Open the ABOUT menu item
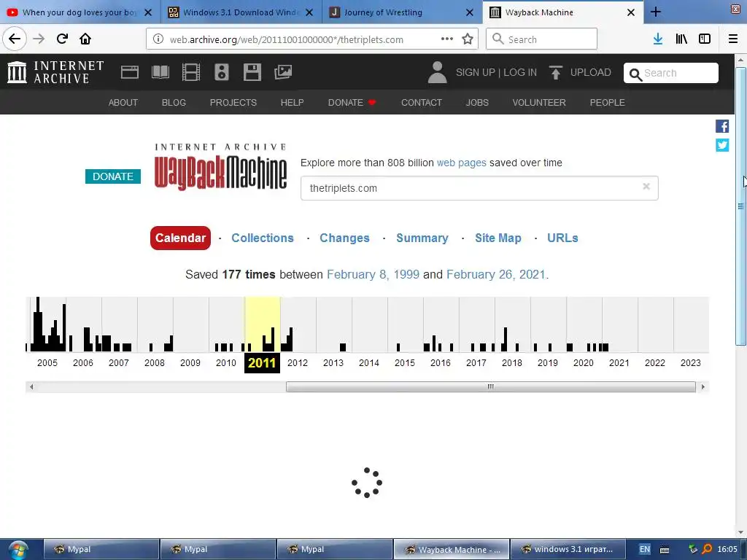 (x=123, y=102)
